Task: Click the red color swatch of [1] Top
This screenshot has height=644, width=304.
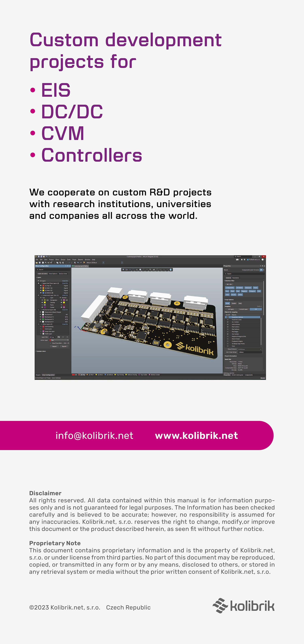Action: click(44, 286)
